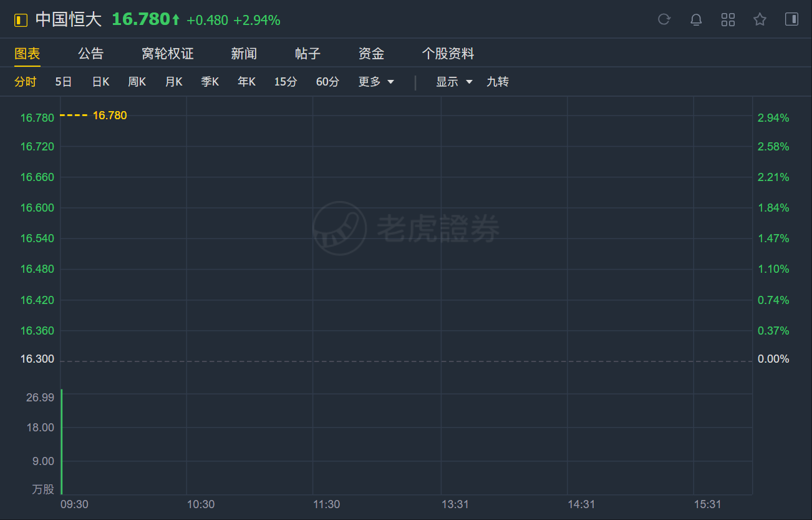Click the refresh icon
Screen dimensions: 812x520
pos(664,19)
